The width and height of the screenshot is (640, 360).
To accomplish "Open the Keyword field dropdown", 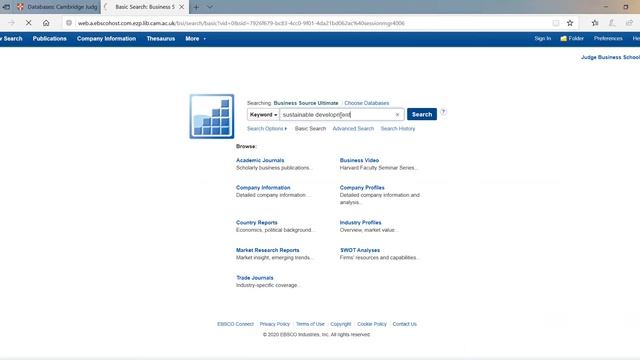I will pyautogui.click(x=263, y=115).
